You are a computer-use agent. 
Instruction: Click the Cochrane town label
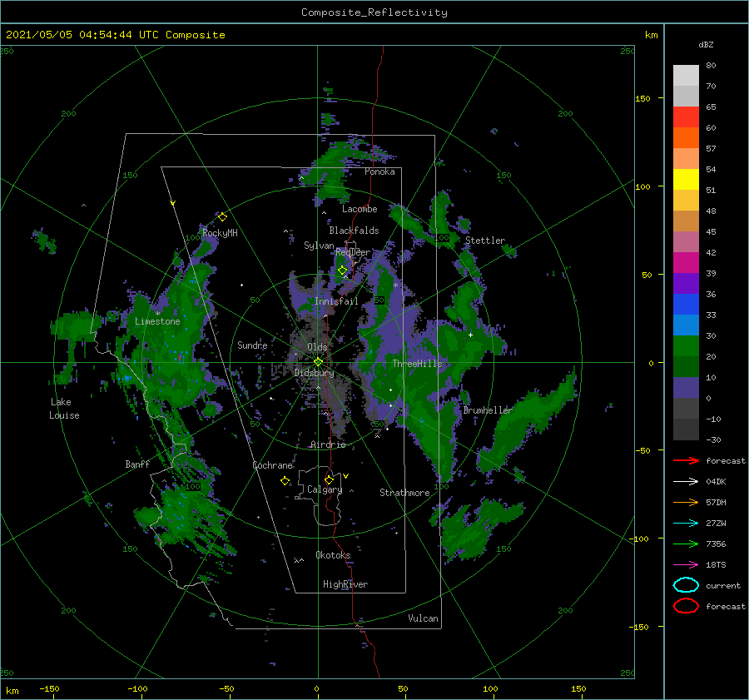pyautogui.click(x=272, y=465)
